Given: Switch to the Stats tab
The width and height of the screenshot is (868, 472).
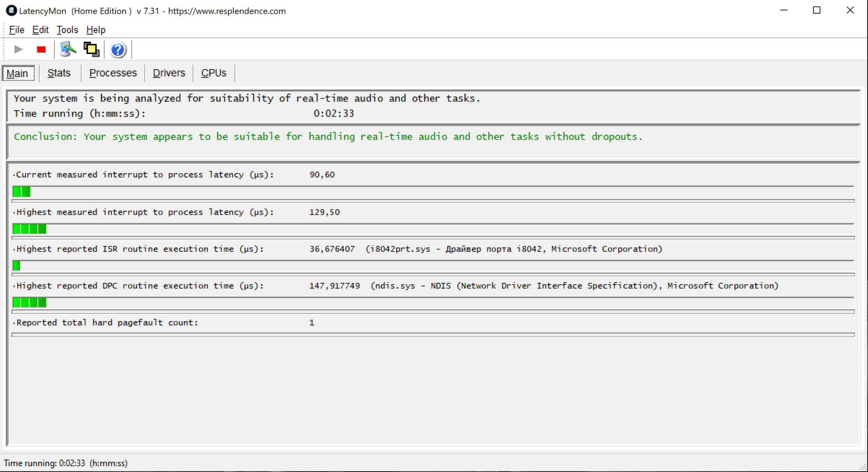Looking at the screenshot, I should pos(59,73).
